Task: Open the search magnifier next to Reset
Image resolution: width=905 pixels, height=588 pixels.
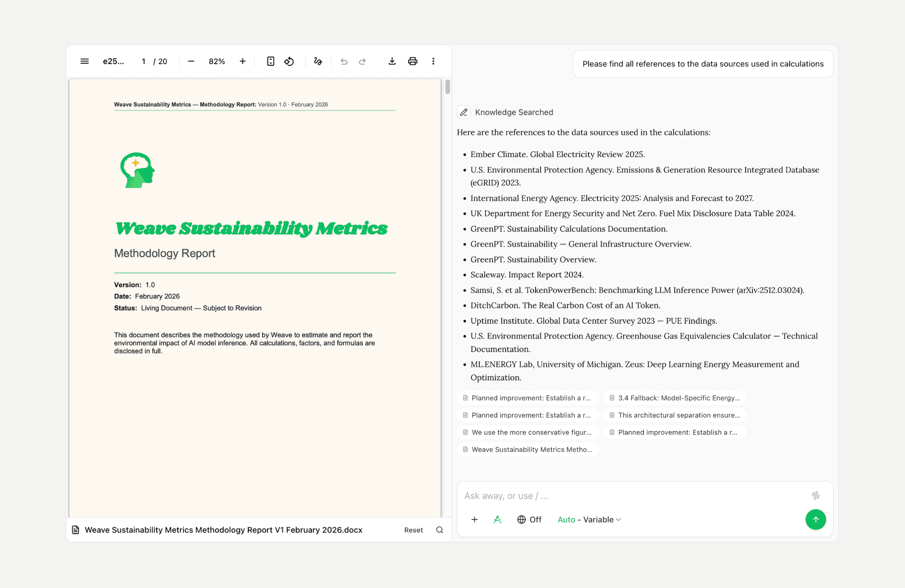Action: tap(439, 530)
